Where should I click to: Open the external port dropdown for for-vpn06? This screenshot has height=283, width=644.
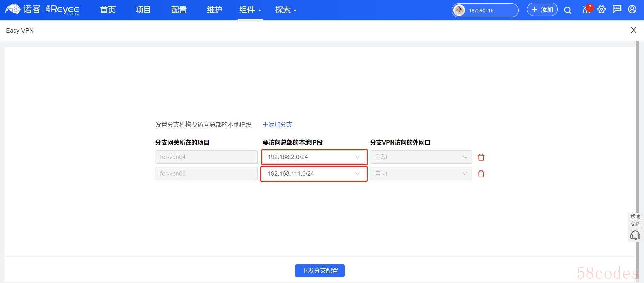click(421, 174)
